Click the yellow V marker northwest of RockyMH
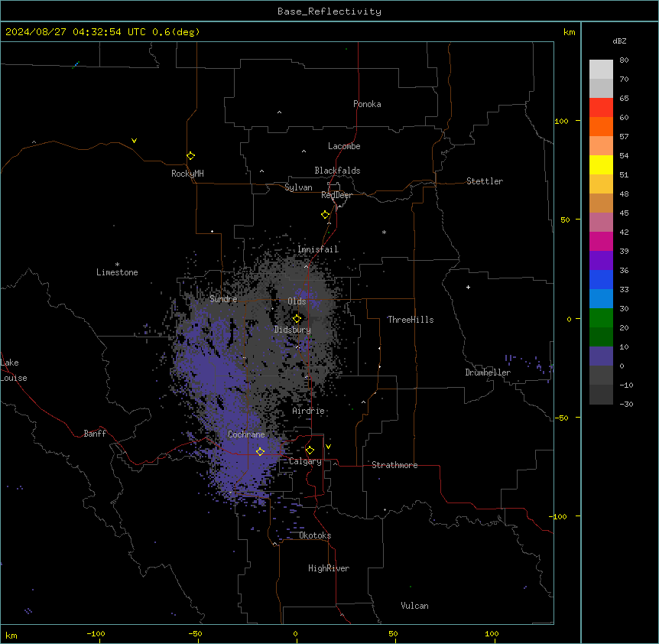Image resolution: width=659 pixels, height=644 pixels. [134, 141]
